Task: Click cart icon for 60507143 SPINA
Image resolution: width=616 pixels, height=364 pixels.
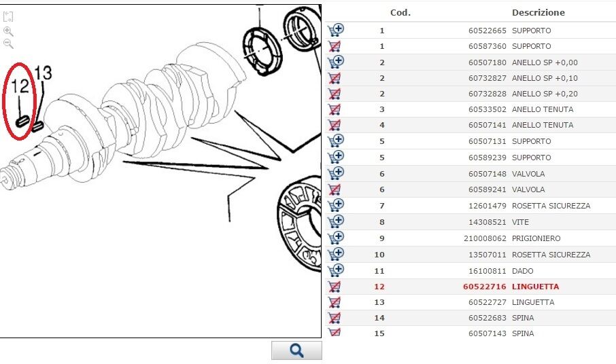Action: coord(335,333)
